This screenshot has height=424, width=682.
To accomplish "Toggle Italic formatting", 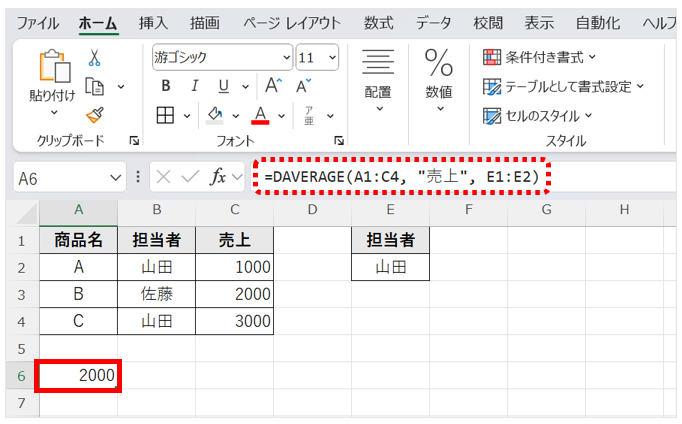I will 195,86.
